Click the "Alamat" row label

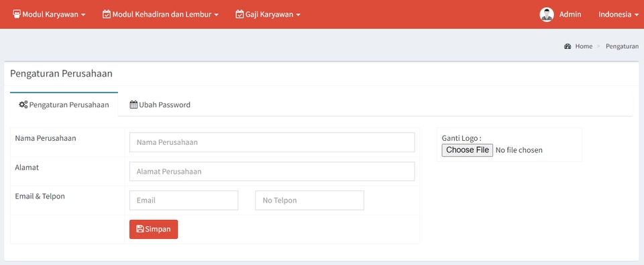pyautogui.click(x=27, y=167)
